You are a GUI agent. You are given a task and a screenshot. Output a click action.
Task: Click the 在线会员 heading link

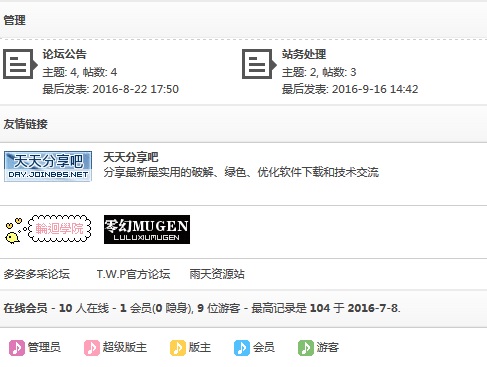click(26, 308)
